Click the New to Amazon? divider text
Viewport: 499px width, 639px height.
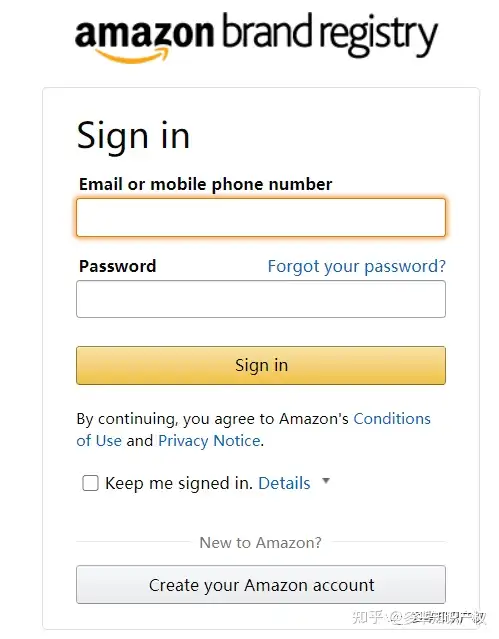pyautogui.click(x=261, y=543)
